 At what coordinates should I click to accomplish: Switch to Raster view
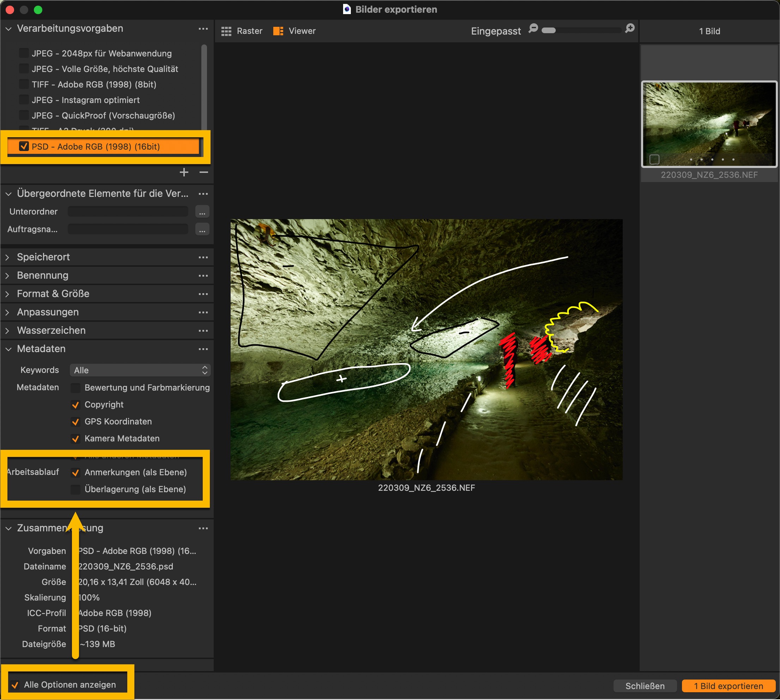pyautogui.click(x=242, y=31)
